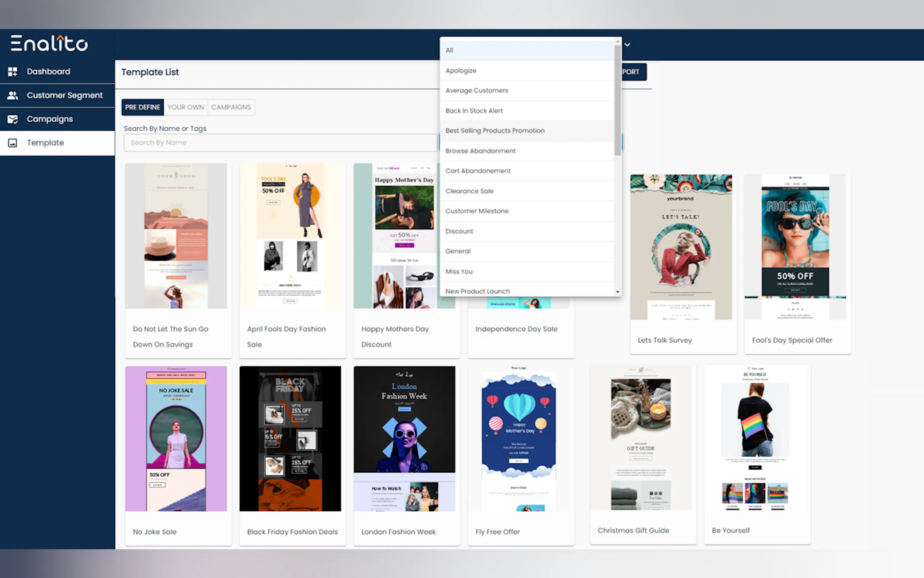Choose Browse Abandonment option

[x=527, y=151]
